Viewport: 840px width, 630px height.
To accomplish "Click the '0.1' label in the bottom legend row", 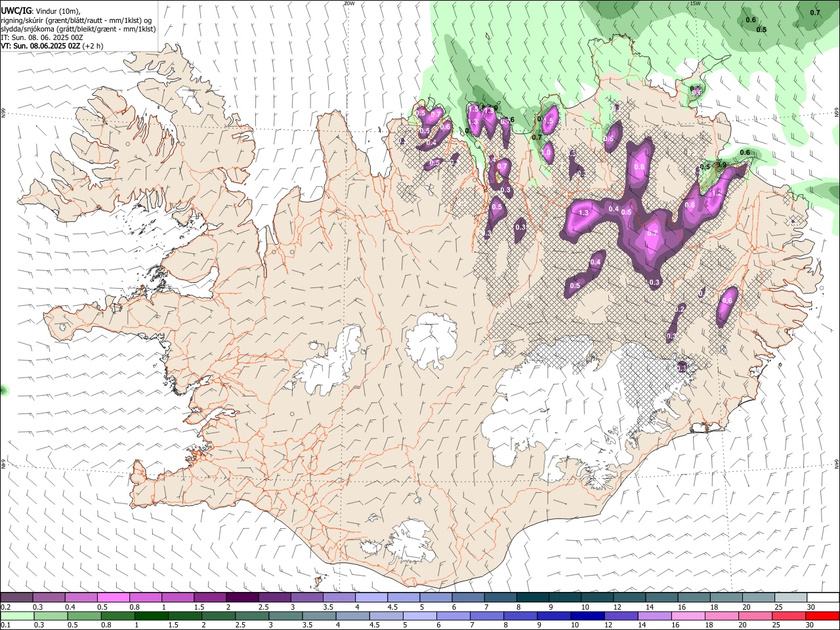I will click(6, 625).
